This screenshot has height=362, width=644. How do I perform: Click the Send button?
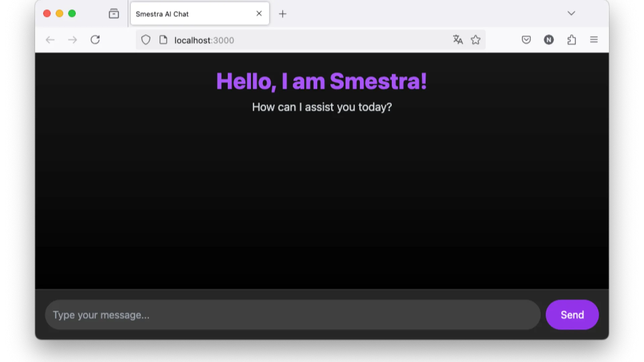click(x=572, y=315)
